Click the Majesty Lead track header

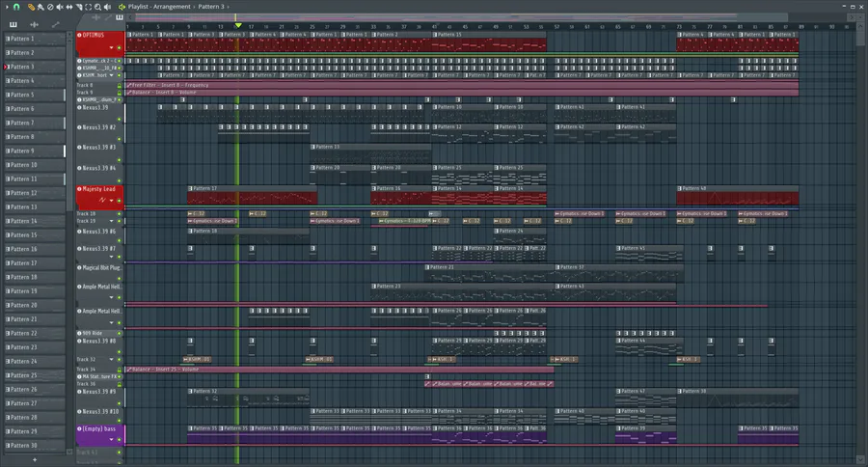click(x=99, y=196)
